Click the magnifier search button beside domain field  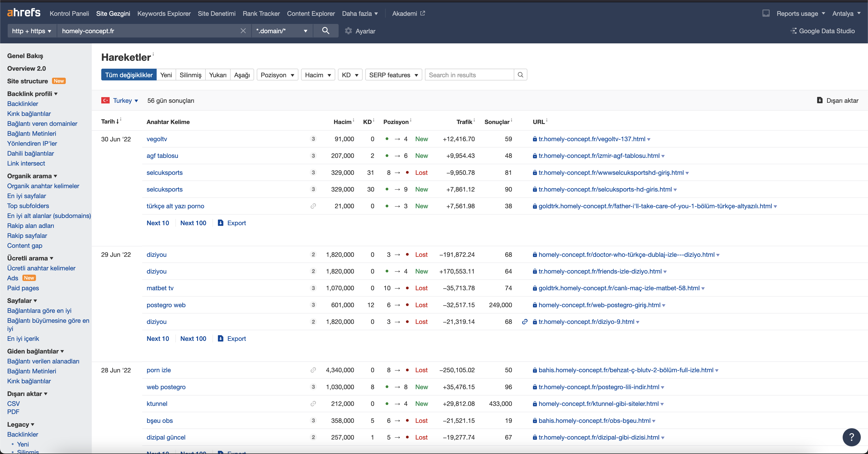point(325,31)
